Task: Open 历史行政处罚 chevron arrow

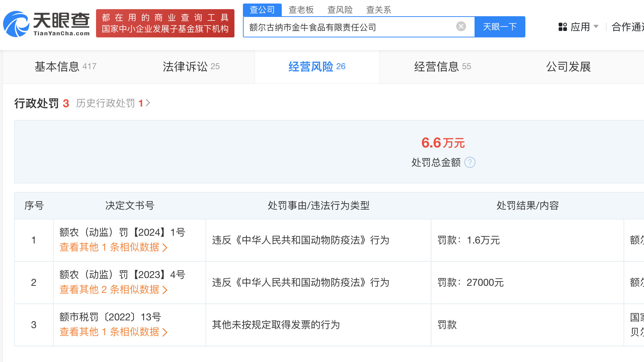Action: coord(148,103)
